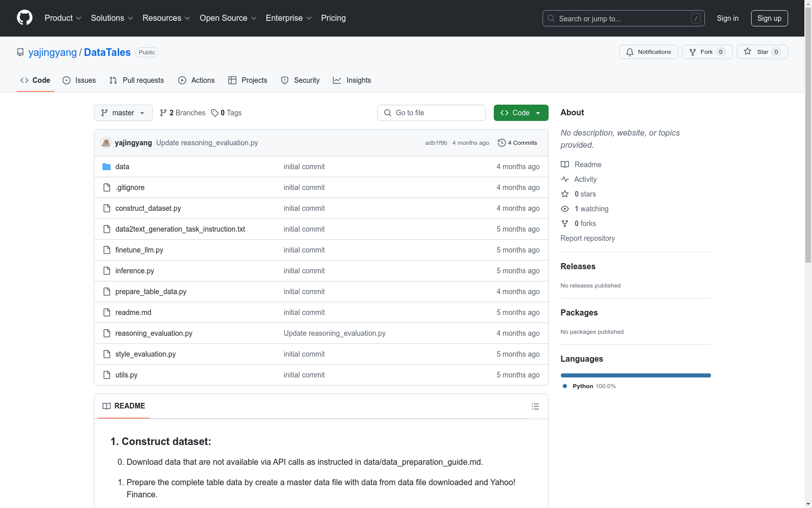Viewport: 812px width, 508px height.
Task: Click the Sign up button
Action: point(769,18)
